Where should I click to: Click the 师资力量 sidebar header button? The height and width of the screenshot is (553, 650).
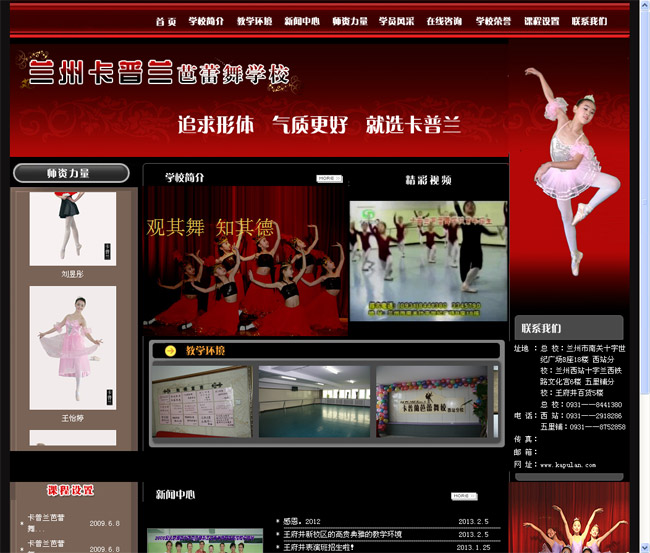click(71, 174)
